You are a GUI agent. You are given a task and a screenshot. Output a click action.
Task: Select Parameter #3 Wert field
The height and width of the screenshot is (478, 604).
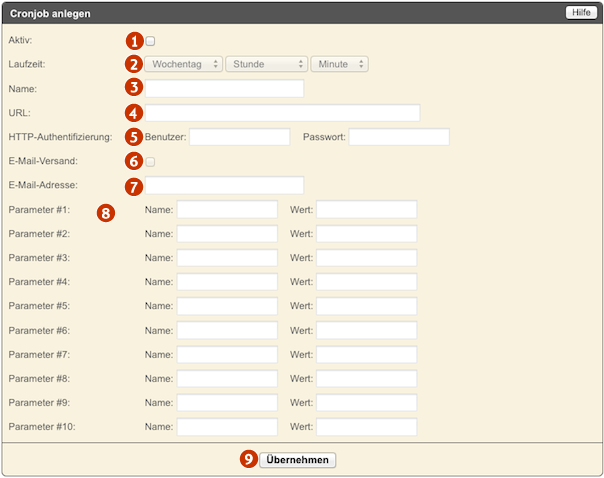pyautogui.click(x=367, y=258)
